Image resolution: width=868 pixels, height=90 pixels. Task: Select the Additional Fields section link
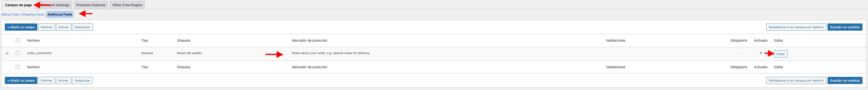tap(60, 15)
